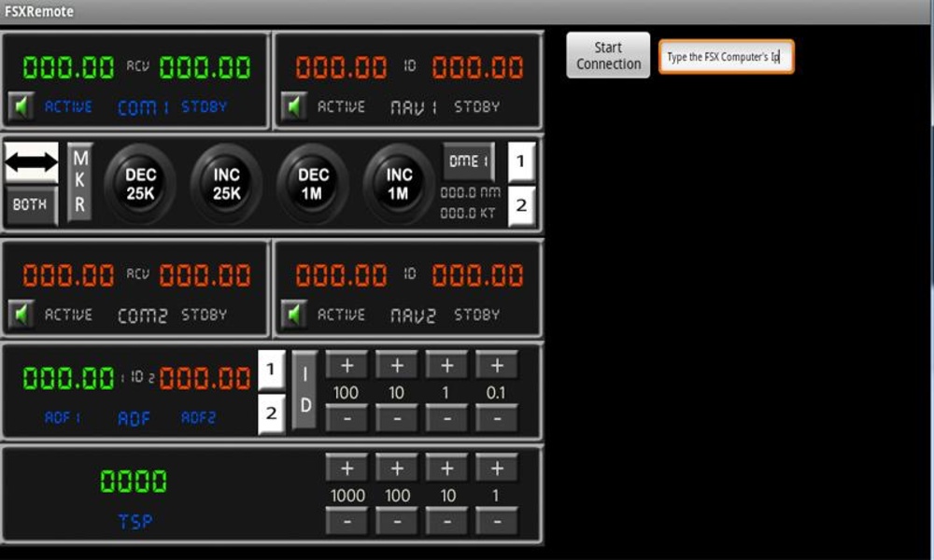Click the NAV 1 standby frequency display

pos(477,67)
